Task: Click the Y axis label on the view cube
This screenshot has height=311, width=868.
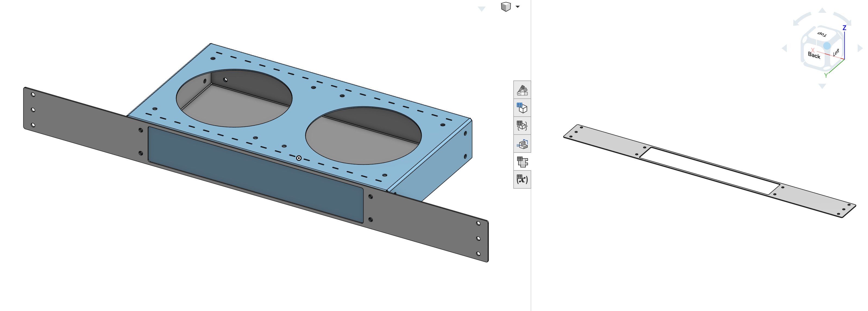Action: 826,76
